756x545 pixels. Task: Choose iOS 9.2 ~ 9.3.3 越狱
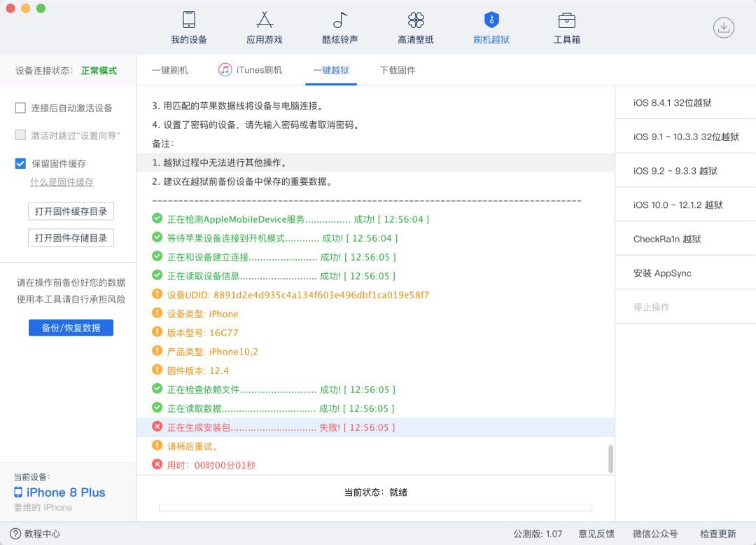click(x=685, y=171)
